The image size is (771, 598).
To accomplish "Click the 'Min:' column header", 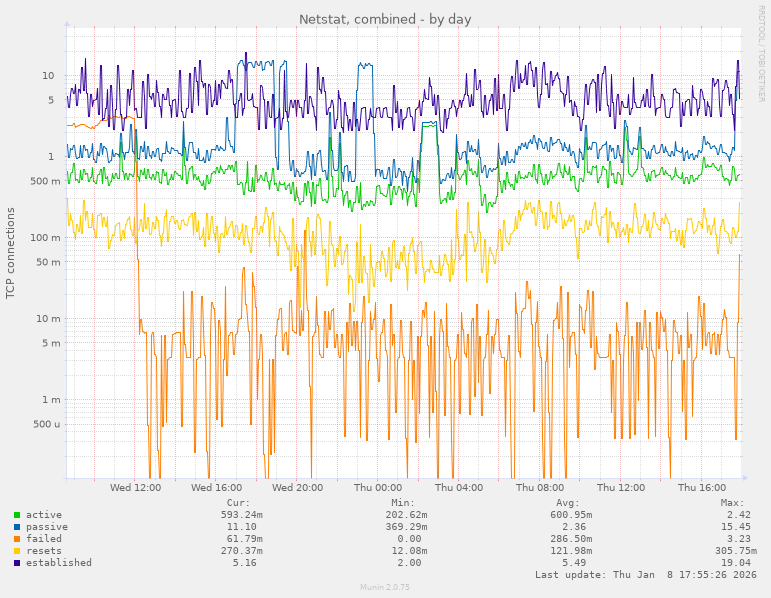I will 403,503.
